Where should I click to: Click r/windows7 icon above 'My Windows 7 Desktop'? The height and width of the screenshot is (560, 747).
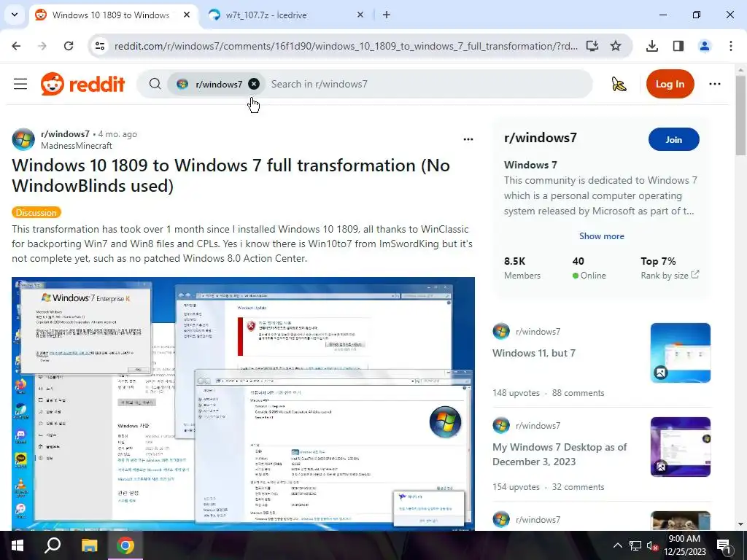click(x=500, y=425)
